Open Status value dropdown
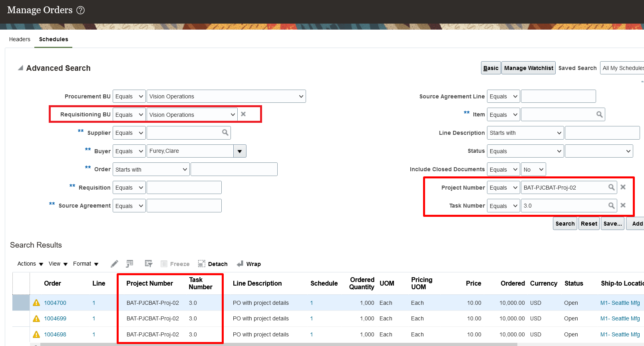Image resolution: width=644 pixels, height=346 pixels. (599, 151)
